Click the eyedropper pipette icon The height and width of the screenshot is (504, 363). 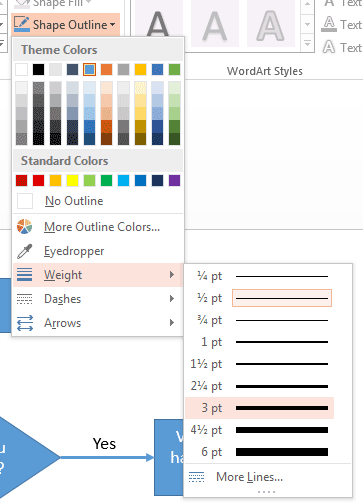(25, 251)
